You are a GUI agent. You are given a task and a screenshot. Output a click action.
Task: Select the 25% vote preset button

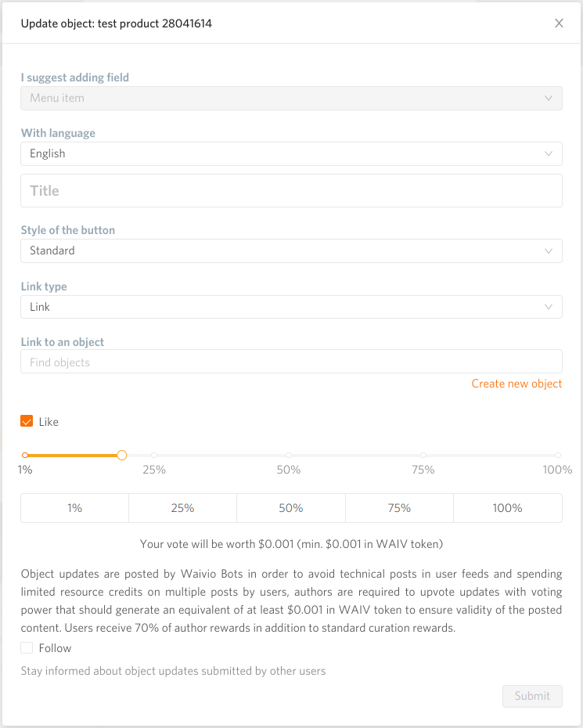point(183,508)
